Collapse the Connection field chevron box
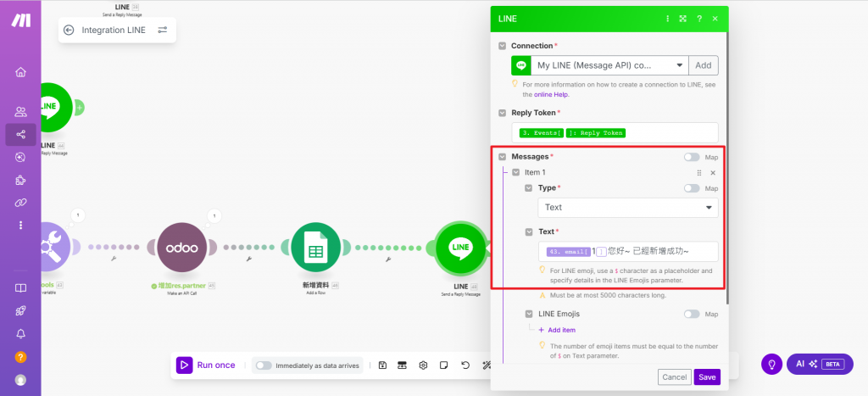This screenshot has width=868, height=396. (502, 46)
